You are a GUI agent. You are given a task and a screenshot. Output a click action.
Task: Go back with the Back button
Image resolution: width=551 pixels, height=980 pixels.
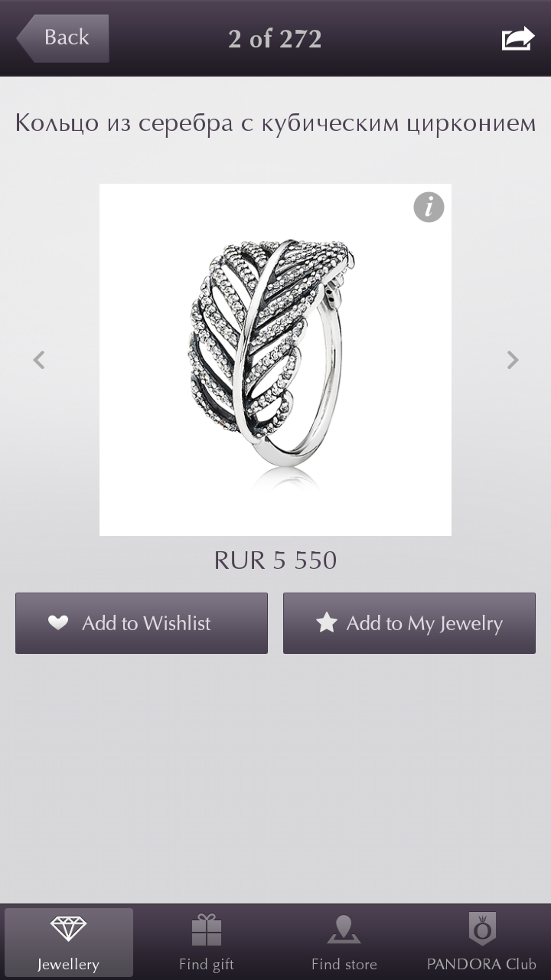pyautogui.click(x=63, y=38)
